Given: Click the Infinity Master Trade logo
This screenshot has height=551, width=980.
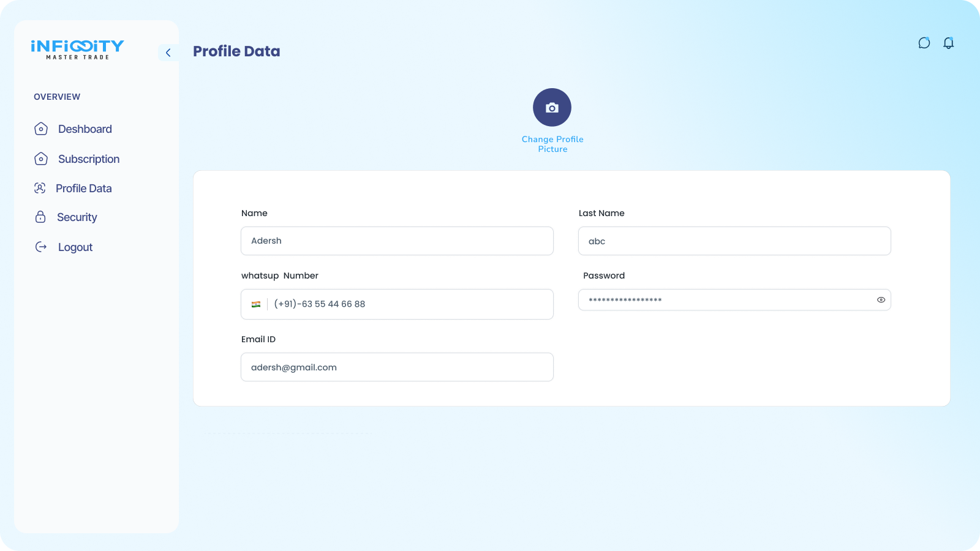Looking at the screenshot, I should pyautogui.click(x=77, y=50).
